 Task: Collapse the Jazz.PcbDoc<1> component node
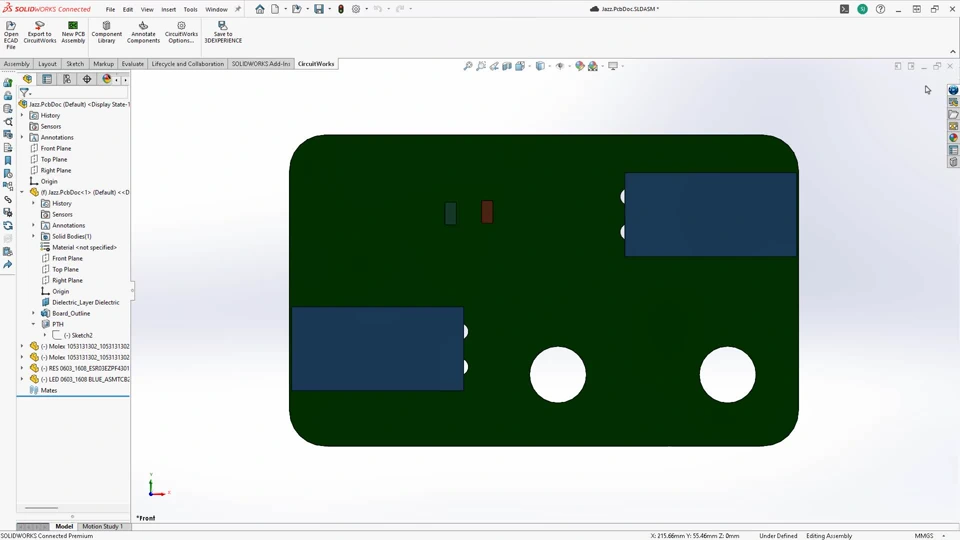coord(22,192)
